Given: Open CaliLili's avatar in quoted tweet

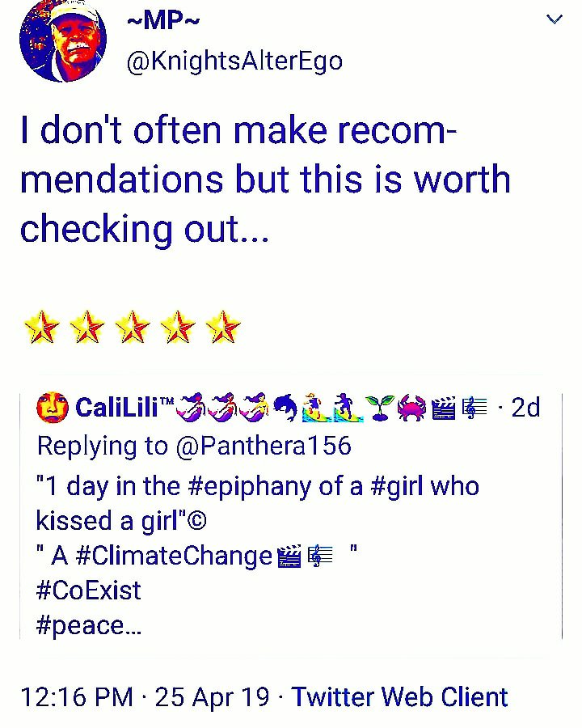Looking at the screenshot, I should tap(53, 407).
